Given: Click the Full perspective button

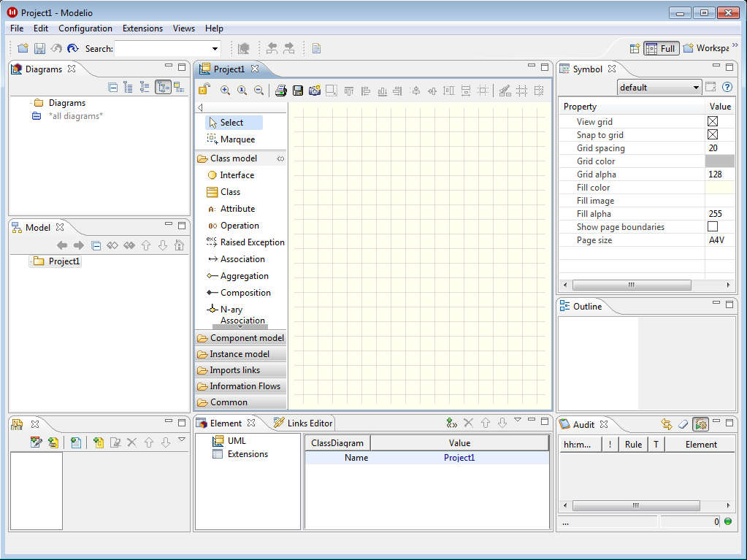Looking at the screenshot, I should click(x=661, y=49).
